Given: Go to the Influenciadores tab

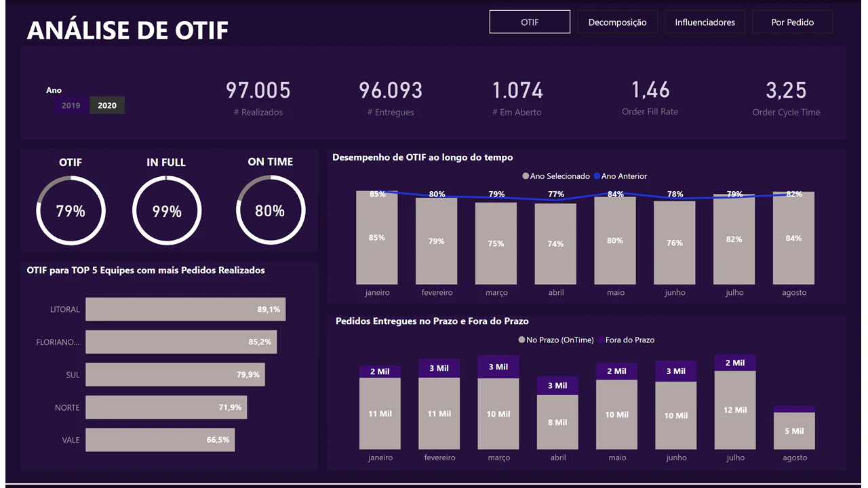Looking at the screenshot, I should [705, 22].
